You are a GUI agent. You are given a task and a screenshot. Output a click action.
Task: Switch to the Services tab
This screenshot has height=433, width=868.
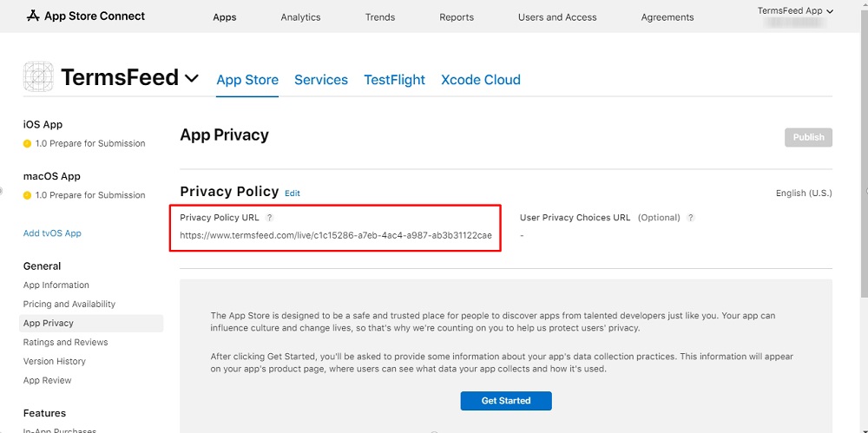(x=321, y=80)
